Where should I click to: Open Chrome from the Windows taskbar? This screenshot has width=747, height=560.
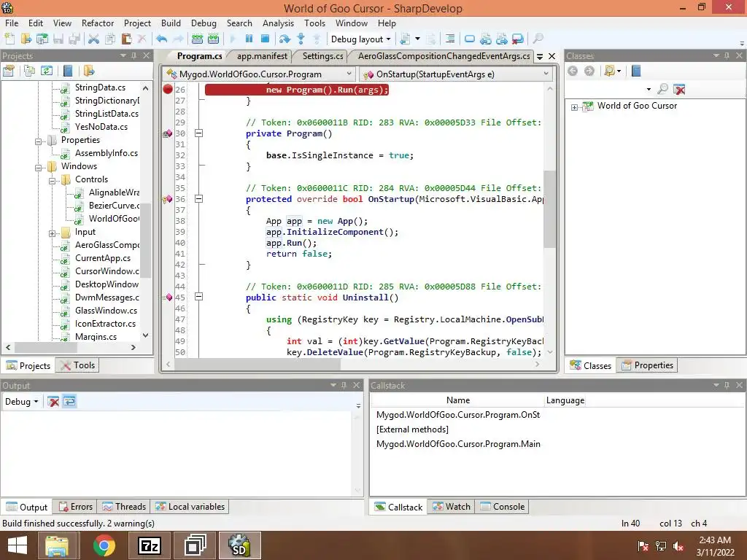[x=104, y=545]
